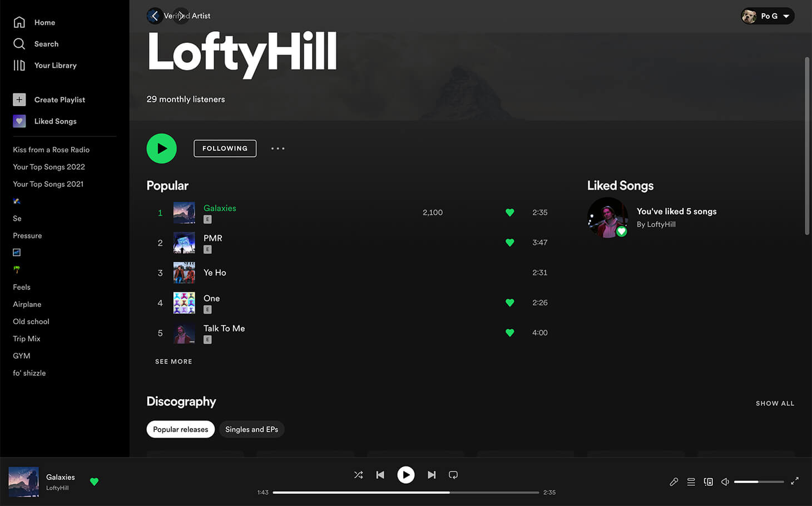Open the Liked Songs heart icon
Image resolution: width=812 pixels, height=506 pixels.
click(19, 121)
